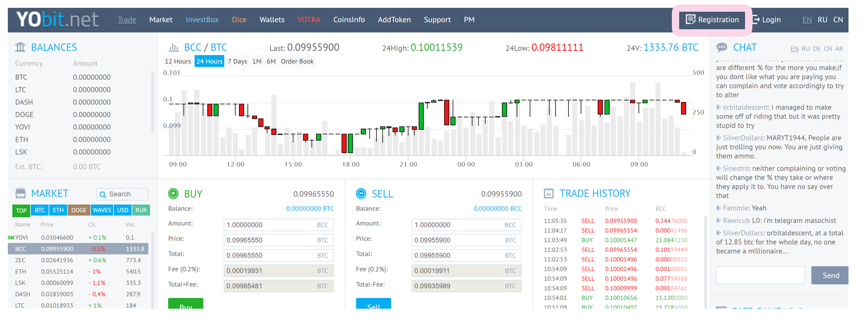Open the Support page

437,20
